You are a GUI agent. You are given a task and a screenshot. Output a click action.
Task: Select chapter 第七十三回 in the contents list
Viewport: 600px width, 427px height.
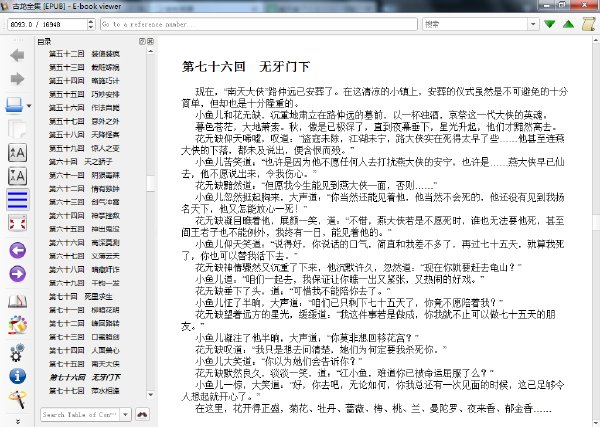click(84, 337)
